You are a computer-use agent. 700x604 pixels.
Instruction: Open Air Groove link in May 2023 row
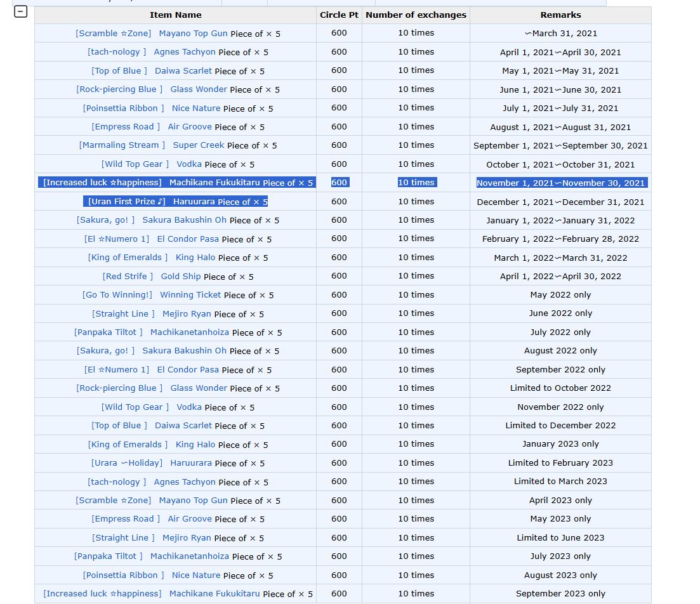click(x=189, y=519)
